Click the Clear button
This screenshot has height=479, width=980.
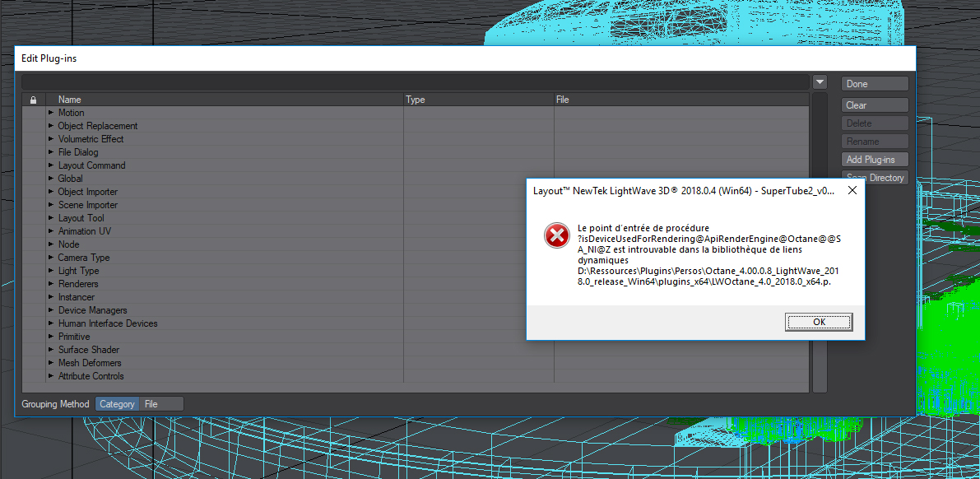click(x=875, y=105)
